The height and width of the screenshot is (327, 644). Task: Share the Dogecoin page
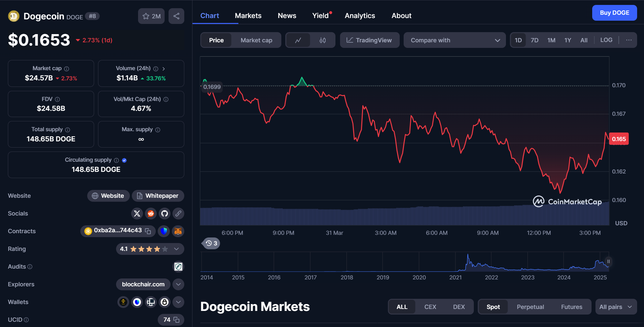(176, 16)
